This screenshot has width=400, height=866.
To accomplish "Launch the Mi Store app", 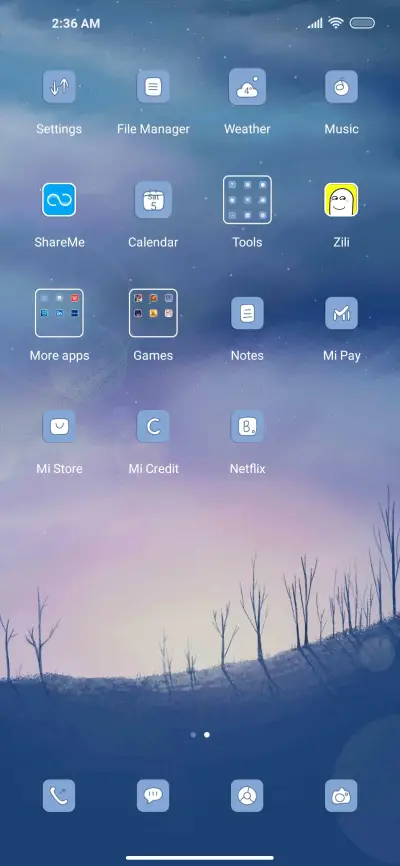I will (59, 426).
